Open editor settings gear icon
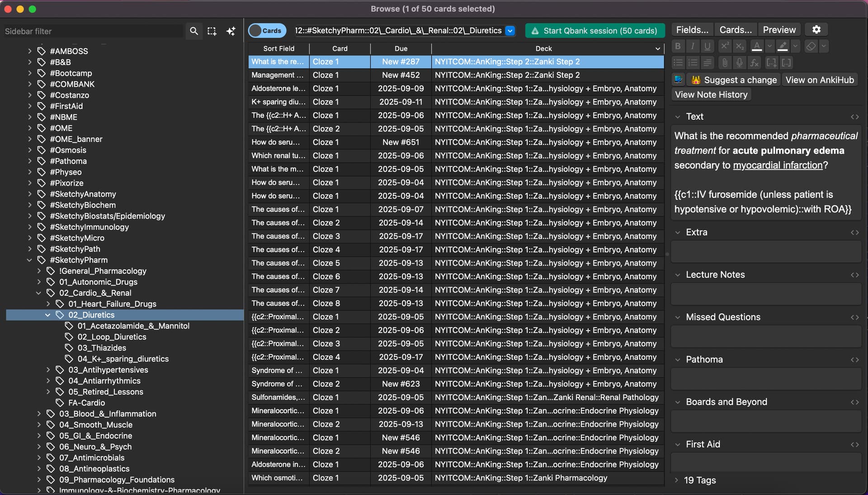 click(x=816, y=30)
